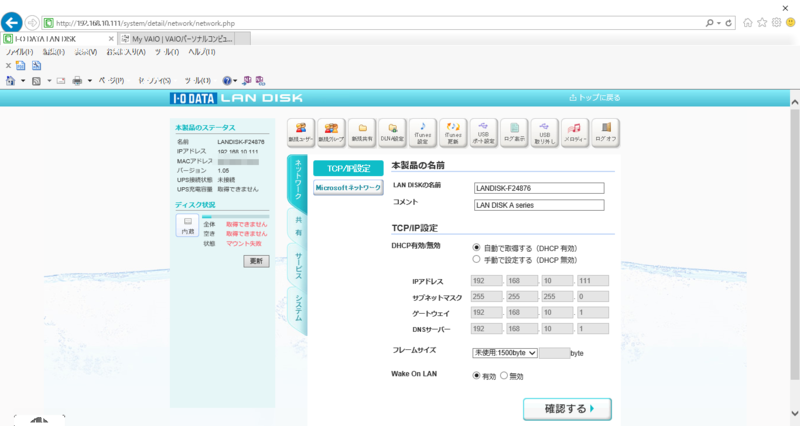This screenshot has width=800, height=426.
Task: Open the セーフティ(S) command bar dropdown
Action: click(155, 81)
